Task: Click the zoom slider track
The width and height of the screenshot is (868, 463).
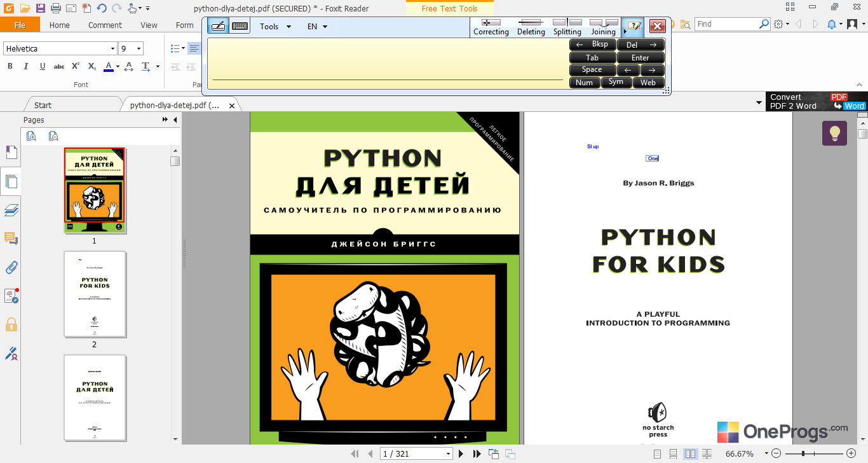Action: [813, 453]
